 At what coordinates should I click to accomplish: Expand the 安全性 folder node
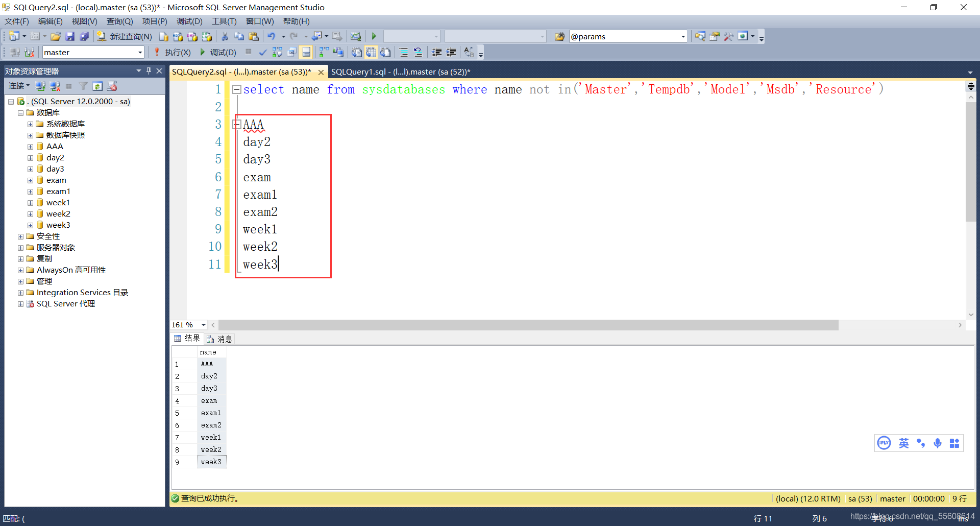pyautogui.click(x=20, y=236)
